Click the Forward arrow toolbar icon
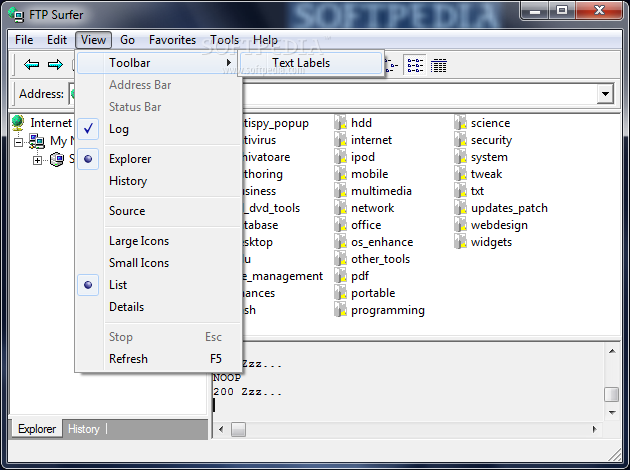This screenshot has height=470, width=630. coord(55,64)
